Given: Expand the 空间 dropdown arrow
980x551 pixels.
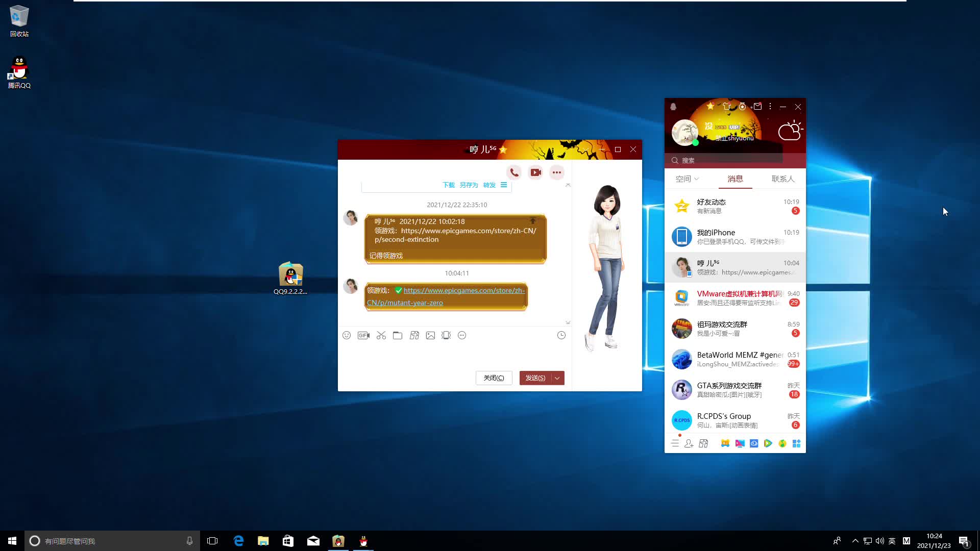Looking at the screenshot, I should pos(697,179).
